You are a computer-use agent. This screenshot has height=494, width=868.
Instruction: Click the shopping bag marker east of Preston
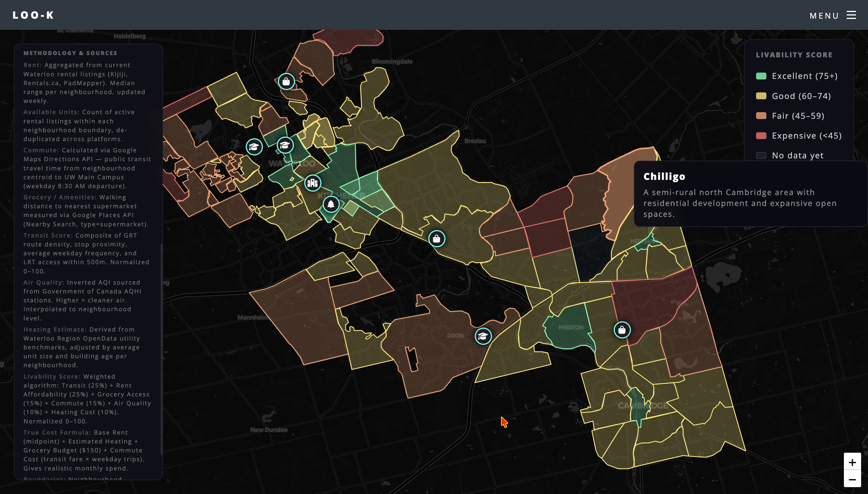tap(622, 330)
